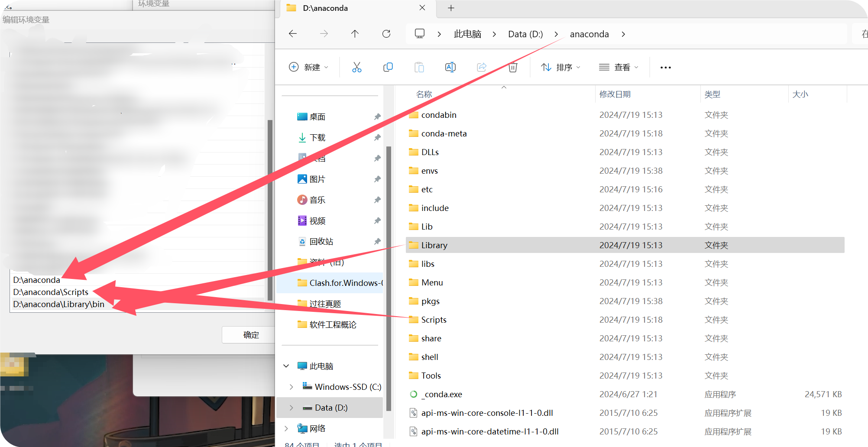Open the 新建 dropdown menu
Viewport: 868px width, 447px height.
point(308,67)
